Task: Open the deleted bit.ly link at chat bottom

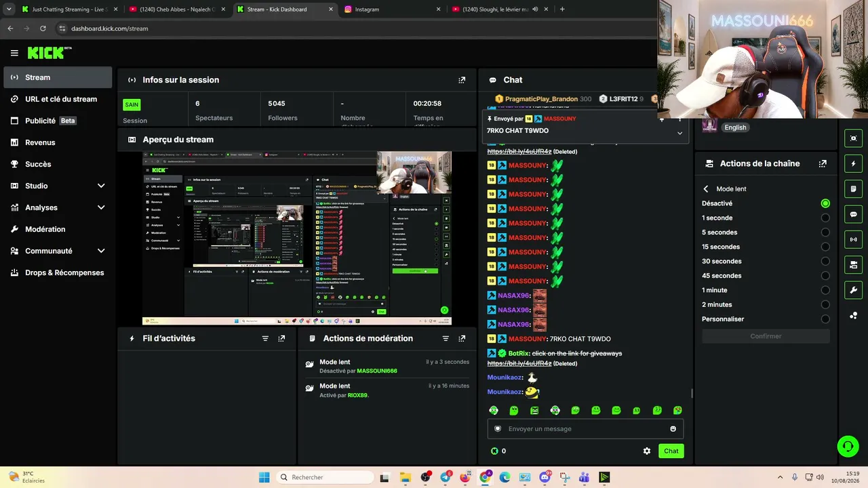Action: pos(519,363)
